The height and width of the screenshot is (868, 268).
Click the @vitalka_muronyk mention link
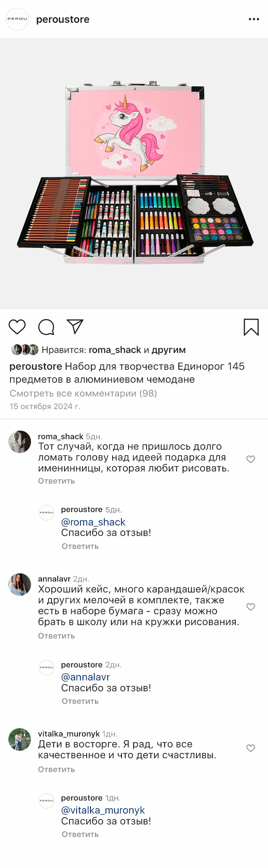pos(103,810)
